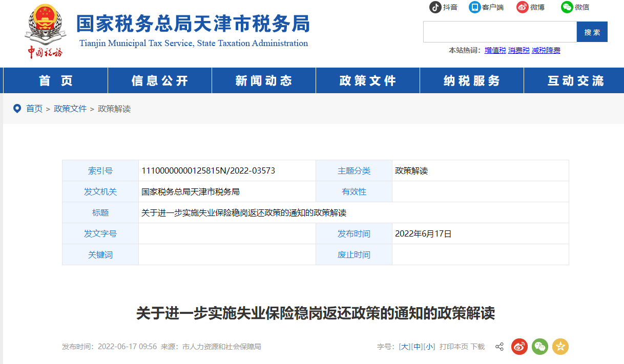Set font size to medium [中]
Screen dimensions: 624x364
tap(417, 347)
